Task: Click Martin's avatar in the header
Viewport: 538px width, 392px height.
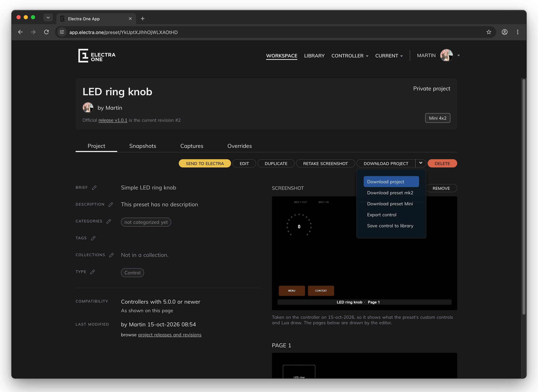Action: [x=446, y=56]
